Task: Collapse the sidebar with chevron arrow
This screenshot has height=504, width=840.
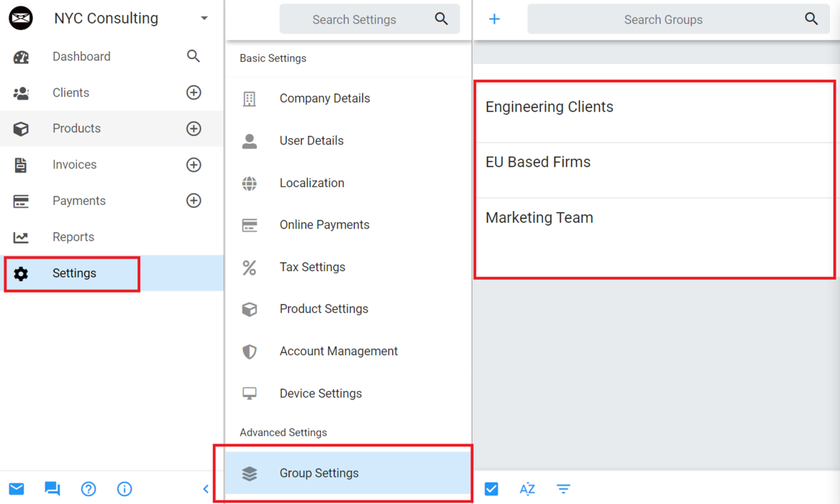Action: coord(206,489)
